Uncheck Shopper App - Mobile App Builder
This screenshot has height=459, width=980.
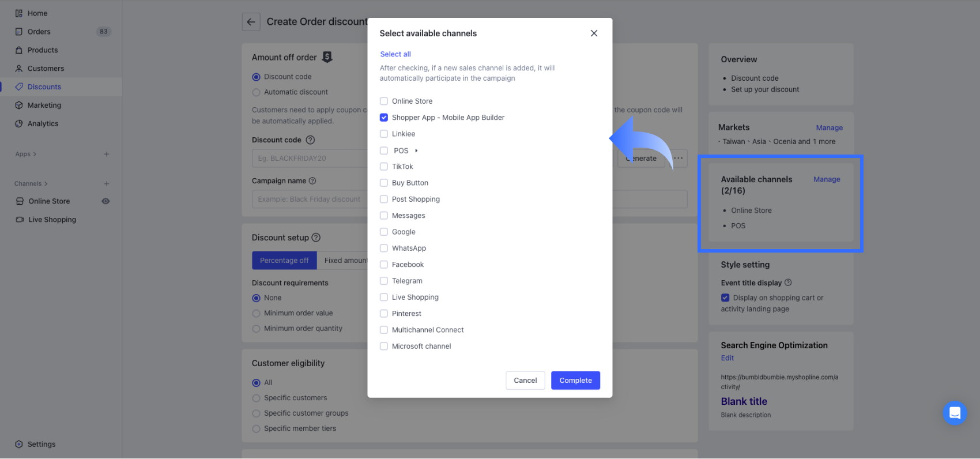click(x=384, y=118)
